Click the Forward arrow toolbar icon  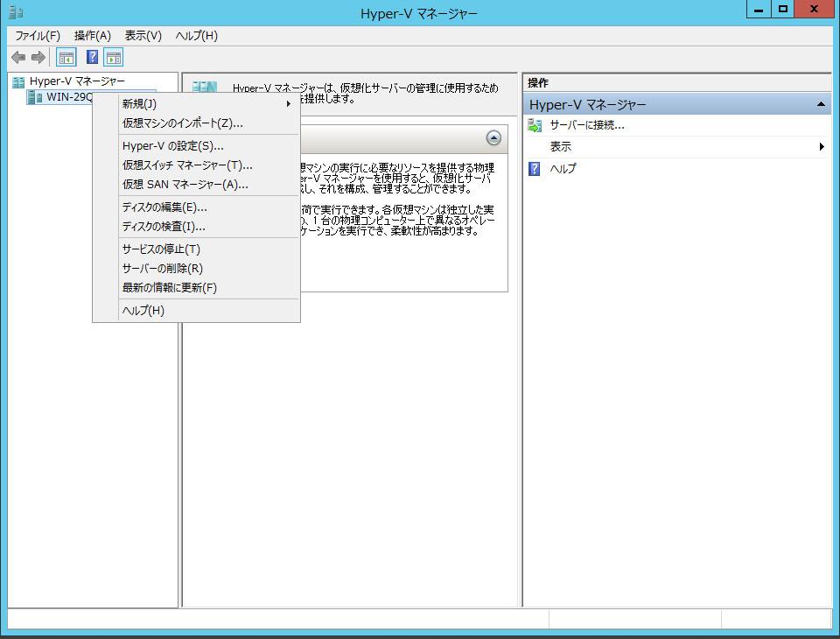tap(38, 58)
